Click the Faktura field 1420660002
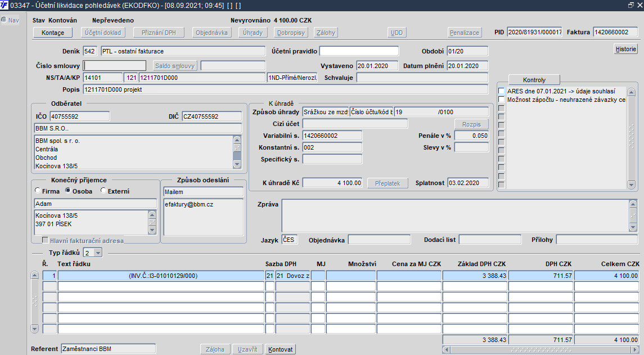This screenshot has width=644, height=355. [x=615, y=32]
